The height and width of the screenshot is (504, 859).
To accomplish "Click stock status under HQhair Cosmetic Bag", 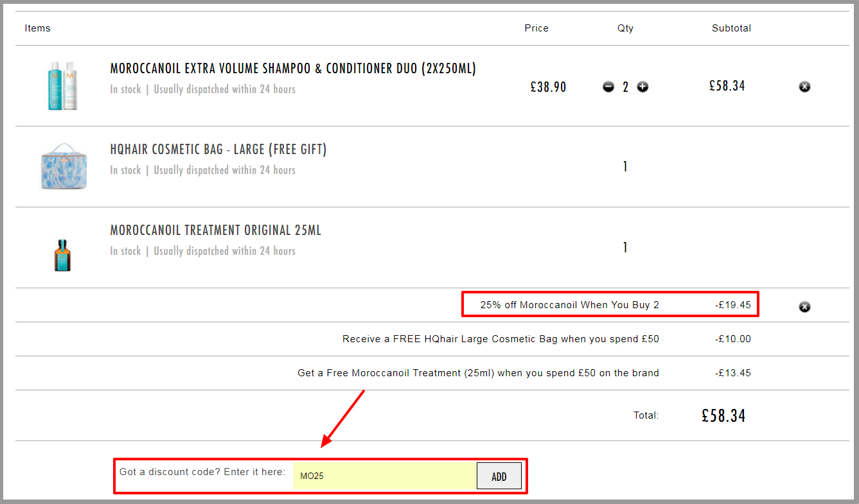I will pyautogui.click(x=202, y=170).
